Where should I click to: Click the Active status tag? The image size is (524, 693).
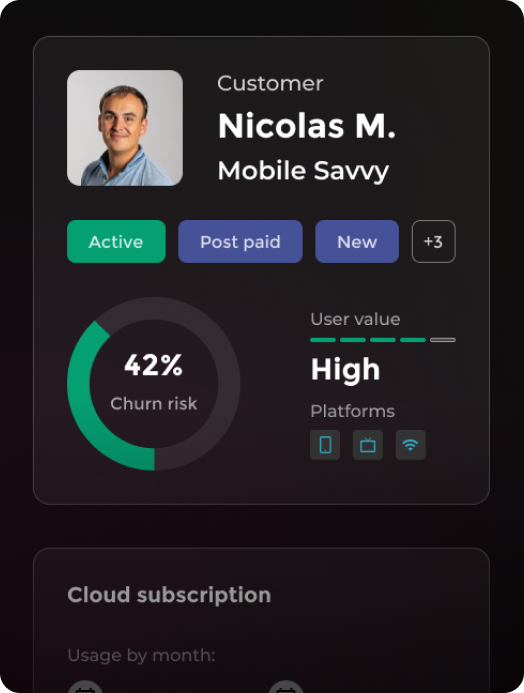(116, 241)
